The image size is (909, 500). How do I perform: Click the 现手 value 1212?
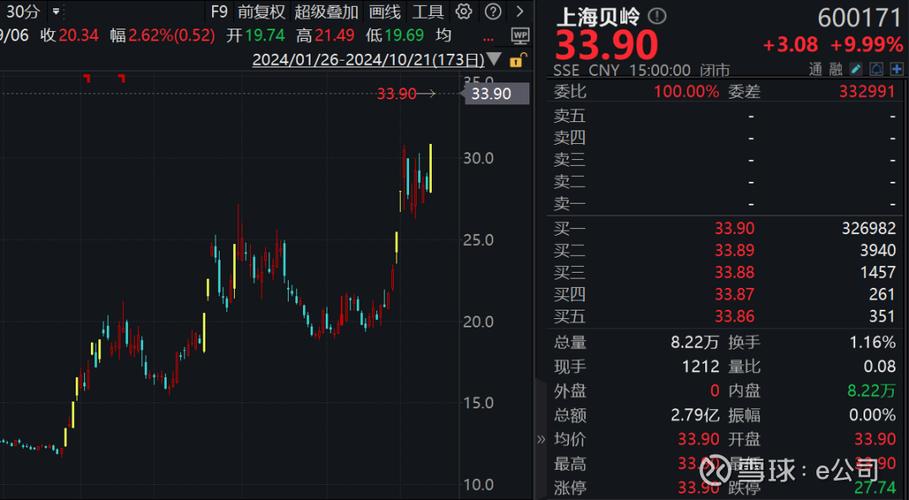[x=701, y=367]
